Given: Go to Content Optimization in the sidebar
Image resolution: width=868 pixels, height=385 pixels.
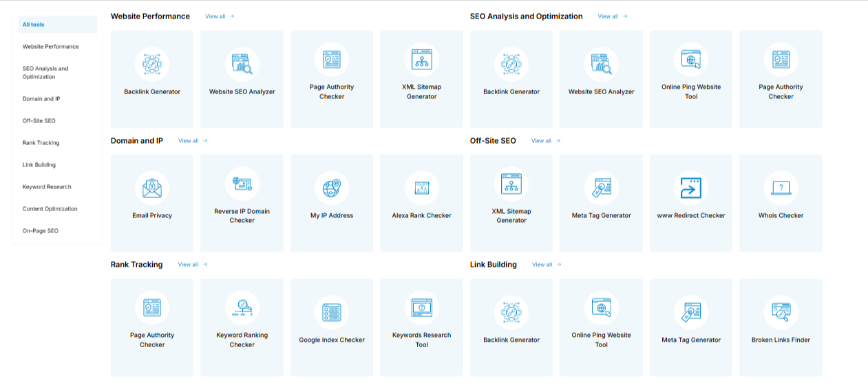Looking at the screenshot, I should point(50,209).
